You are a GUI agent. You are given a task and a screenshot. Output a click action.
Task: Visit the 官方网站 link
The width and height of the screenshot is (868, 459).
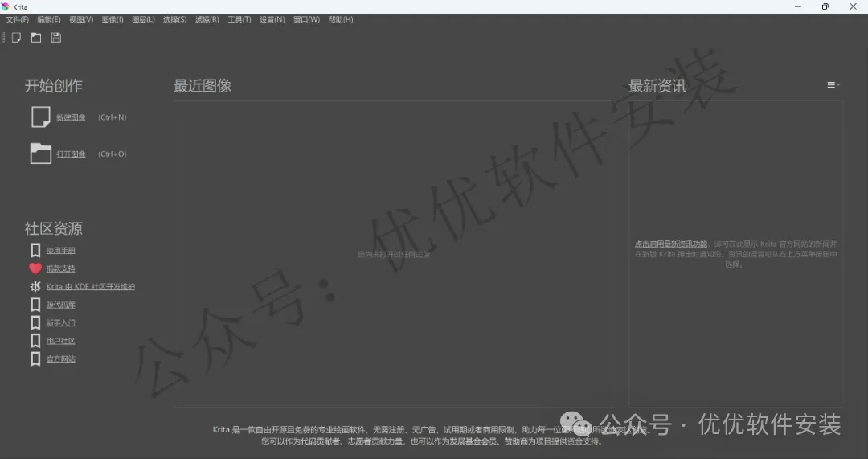[61, 359]
